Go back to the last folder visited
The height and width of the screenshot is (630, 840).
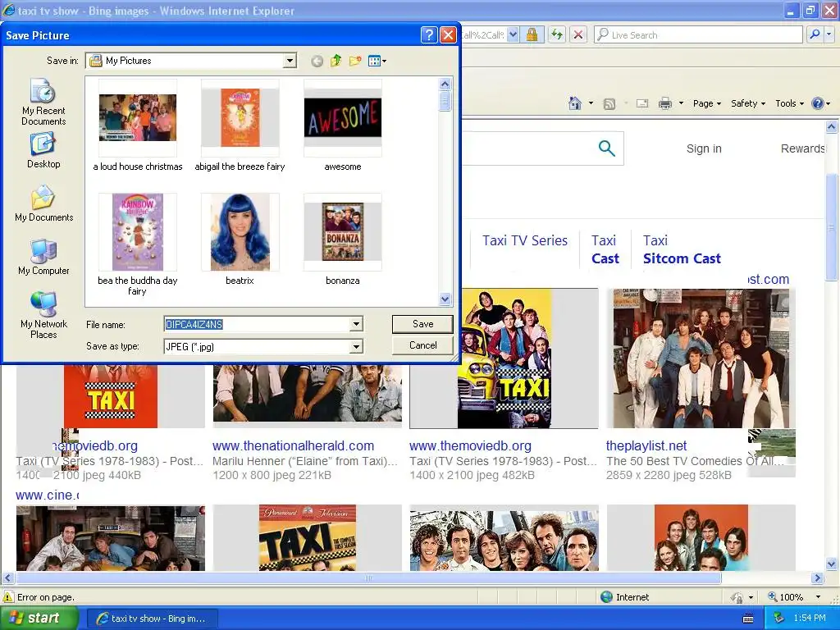[x=317, y=61]
